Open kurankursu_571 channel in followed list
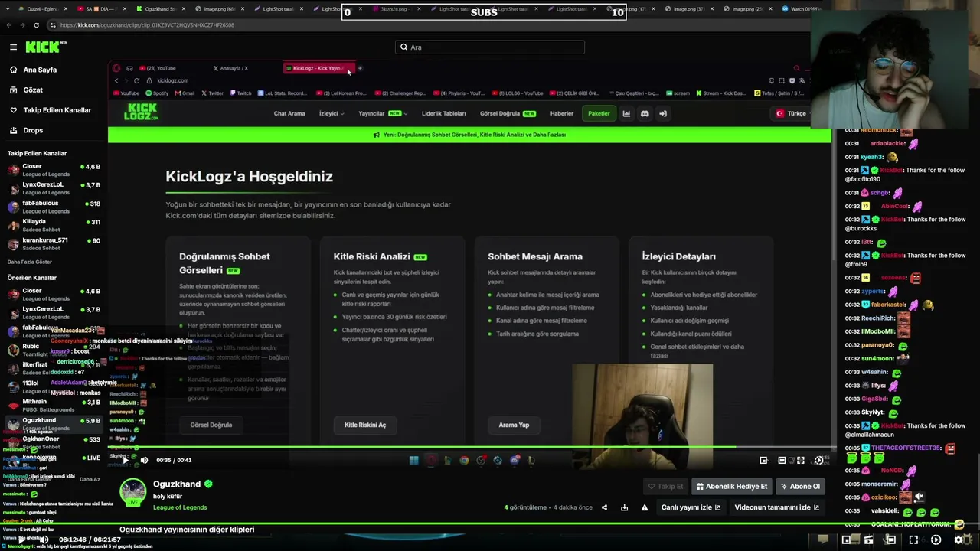Viewport: 980px width, 551px height. 54,243
